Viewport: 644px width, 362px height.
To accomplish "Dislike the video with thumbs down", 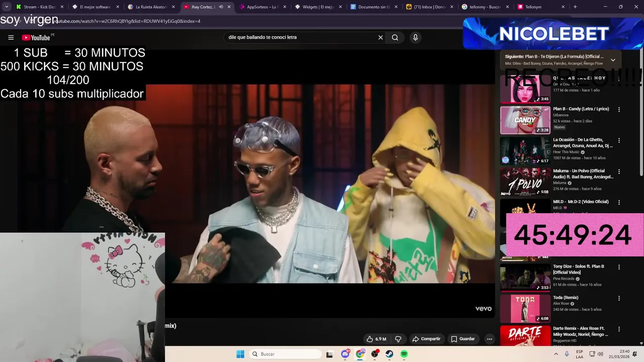I will tap(398, 339).
